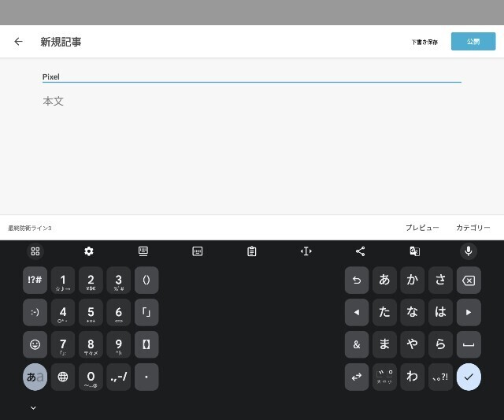Collapse the keyboard with the down chevron

tap(33, 407)
